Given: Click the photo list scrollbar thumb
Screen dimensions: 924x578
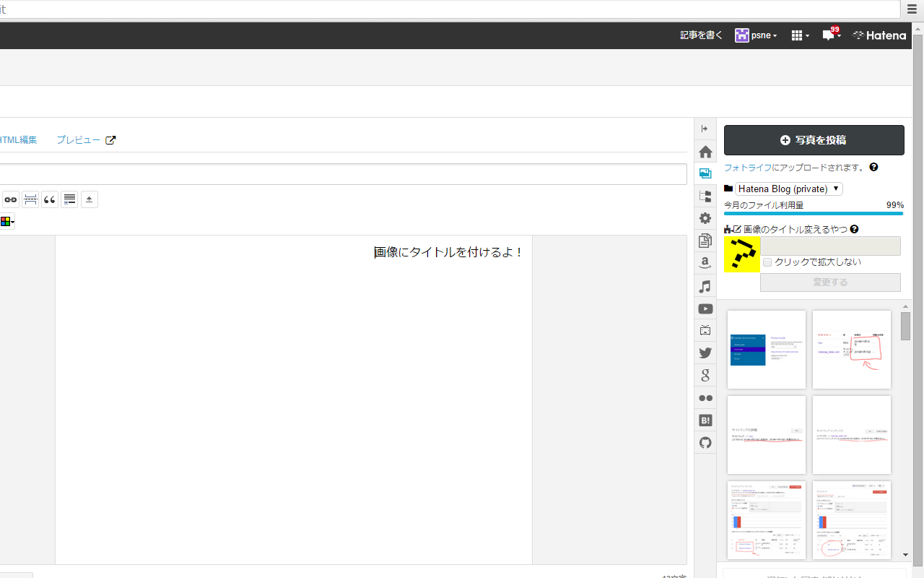Looking at the screenshot, I should pyautogui.click(x=906, y=326).
